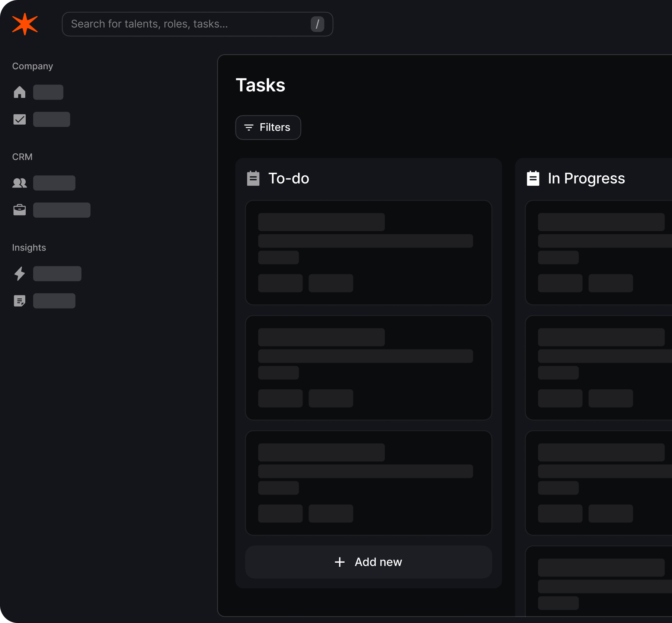Click the In Progress column heading
Viewport: 672px width, 623px height.
click(x=586, y=178)
